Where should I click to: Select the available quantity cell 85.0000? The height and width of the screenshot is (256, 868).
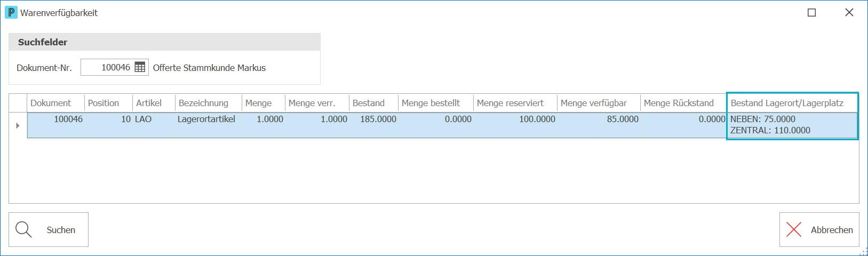(599, 125)
